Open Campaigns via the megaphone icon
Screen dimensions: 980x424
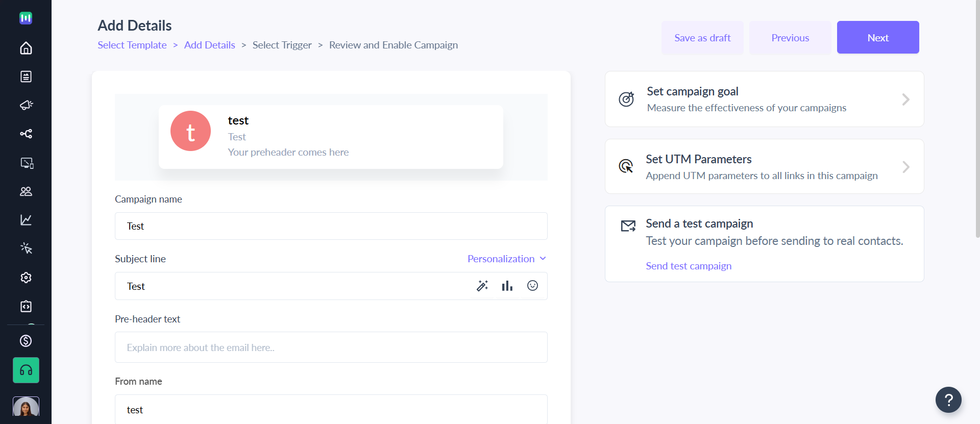26,105
